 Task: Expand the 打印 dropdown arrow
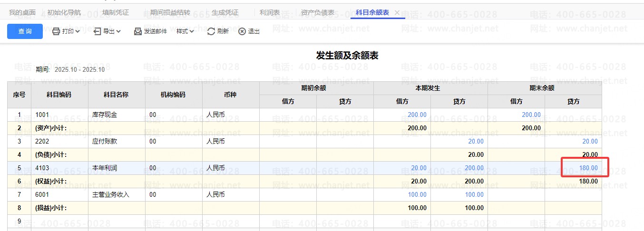click(78, 31)
